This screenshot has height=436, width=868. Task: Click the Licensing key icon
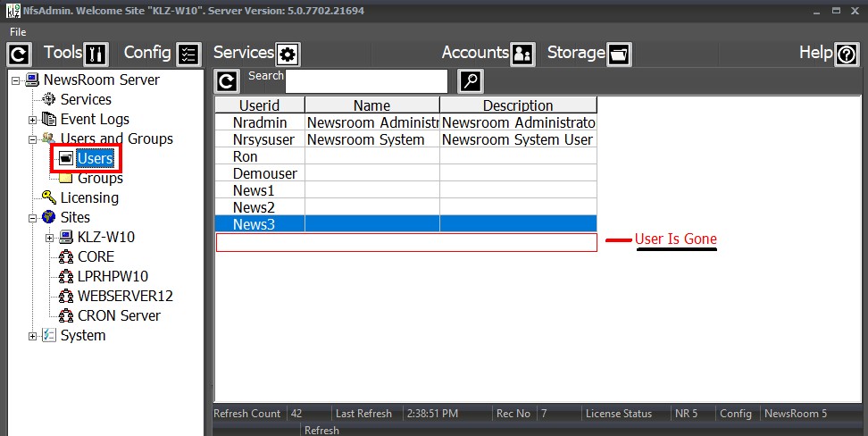(49, 197)
